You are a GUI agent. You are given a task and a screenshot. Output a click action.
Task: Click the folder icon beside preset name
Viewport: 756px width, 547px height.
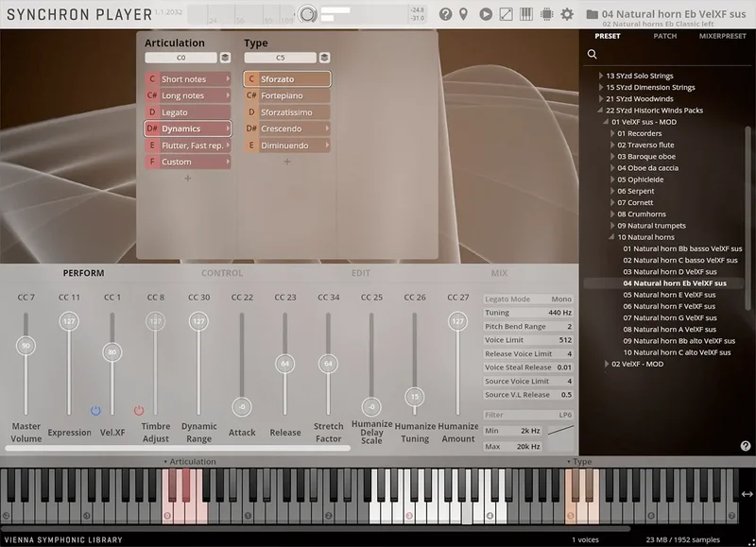point(593,14)
